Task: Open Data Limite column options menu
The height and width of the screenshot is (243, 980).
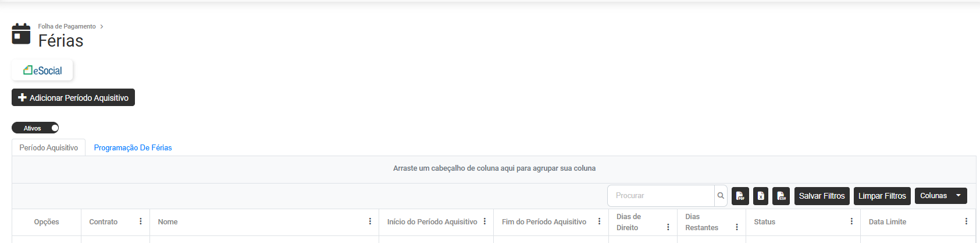Action: (x=966, y=221)
